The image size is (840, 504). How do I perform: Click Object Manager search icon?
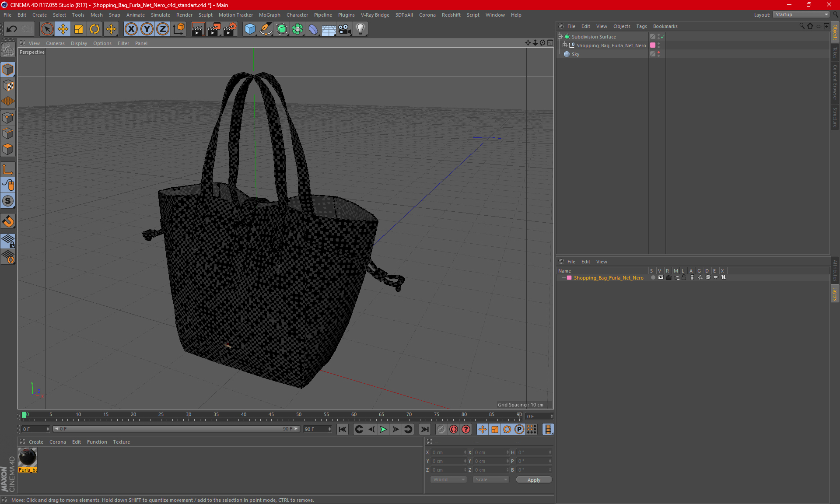pos(802,26)
